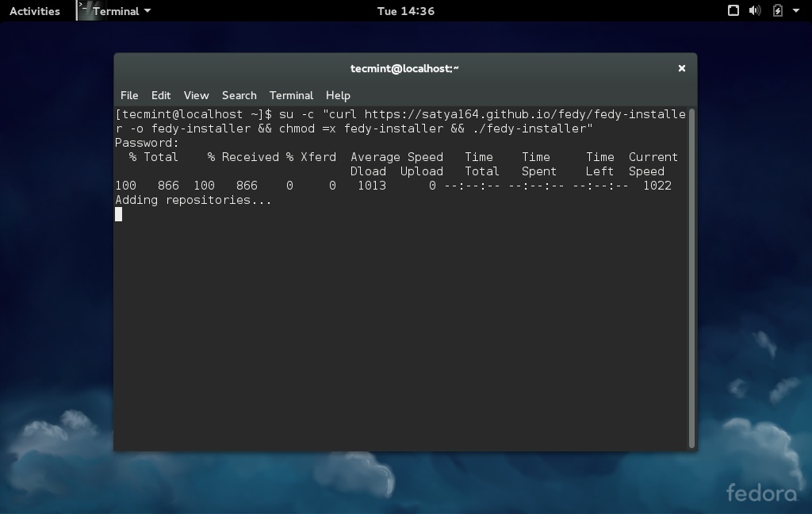Expand the system menu arrow in top bar
This screenshot has height=514, width=812.
[796, 11]
